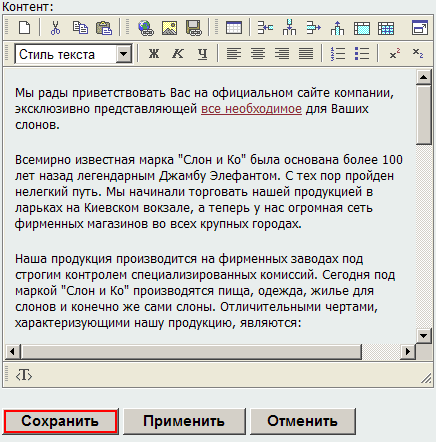Click the Paste clipboard icon

104,28
